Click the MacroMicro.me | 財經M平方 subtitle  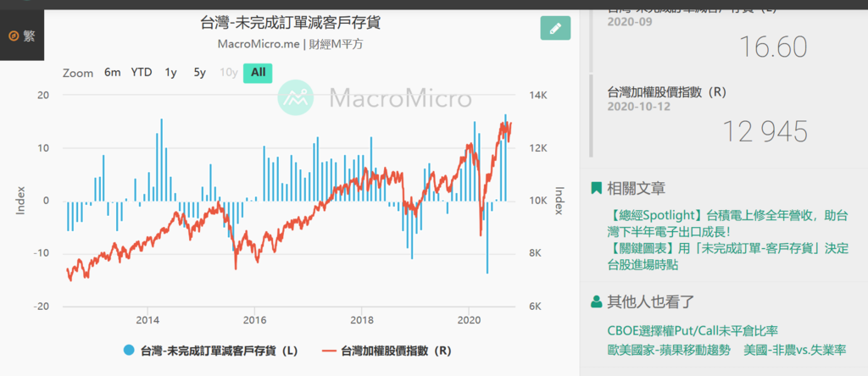click(291, 44)
